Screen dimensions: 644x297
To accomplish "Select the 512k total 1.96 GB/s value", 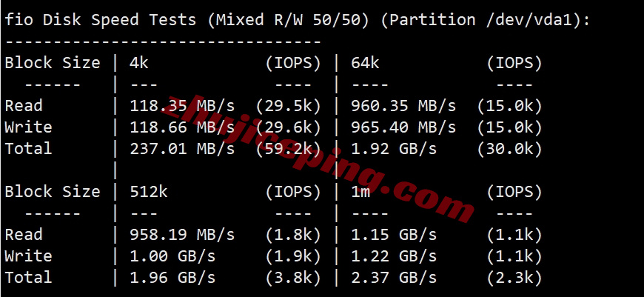I will [x=172, y=278].
